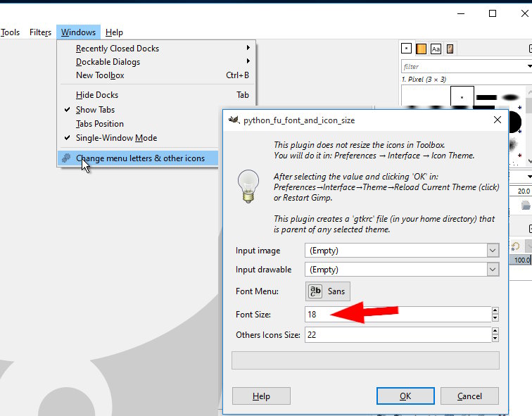This screenshot has height=416, width=532.
Task: Click the Sans font menu button
Action: click(x=327, y=291)
